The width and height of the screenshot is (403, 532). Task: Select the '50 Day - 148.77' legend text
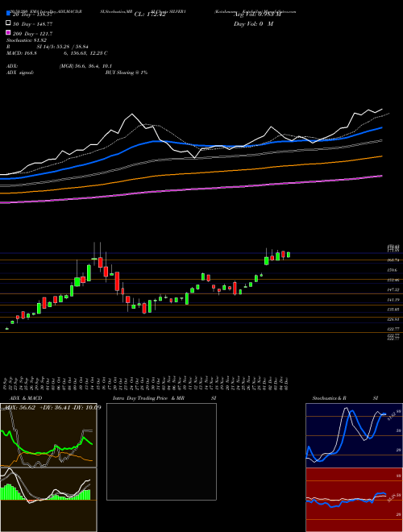pos(33,24)
